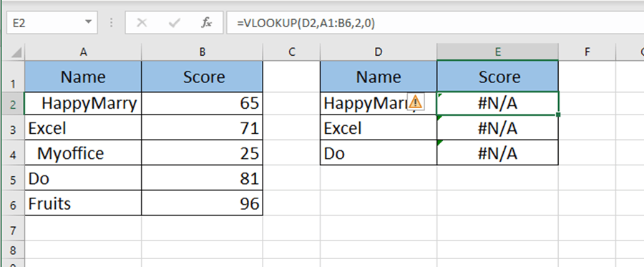
Task: Click the Enter checkmark icon in formula bar
Action: pyautogui.click(x=174, y=23)
